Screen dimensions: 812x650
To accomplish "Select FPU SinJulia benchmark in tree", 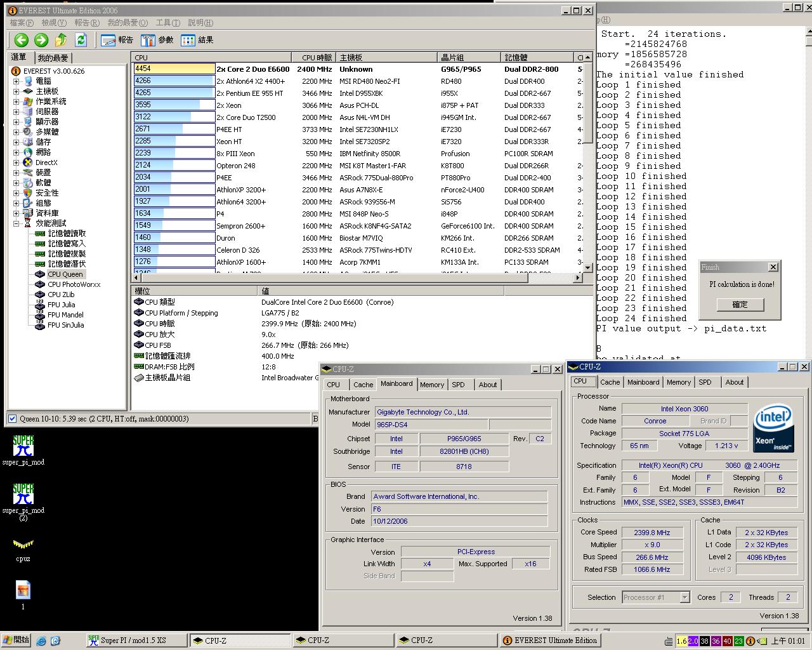I will click(60, 325).
